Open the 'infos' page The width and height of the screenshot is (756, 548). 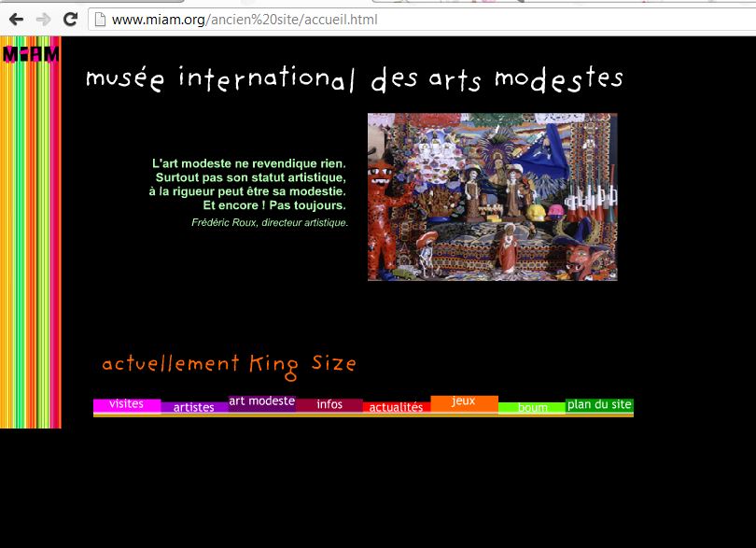point(329,404)
